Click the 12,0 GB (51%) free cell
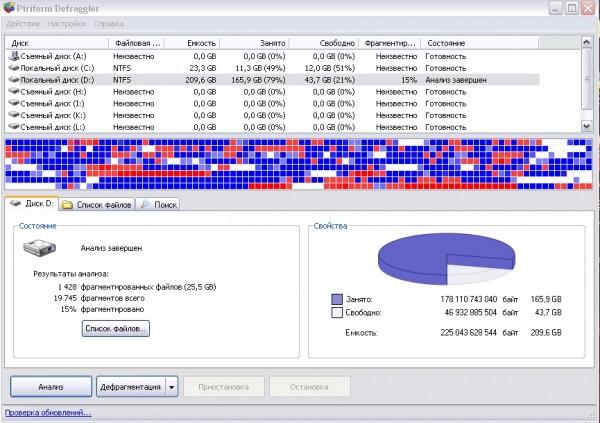 point(329,68)
